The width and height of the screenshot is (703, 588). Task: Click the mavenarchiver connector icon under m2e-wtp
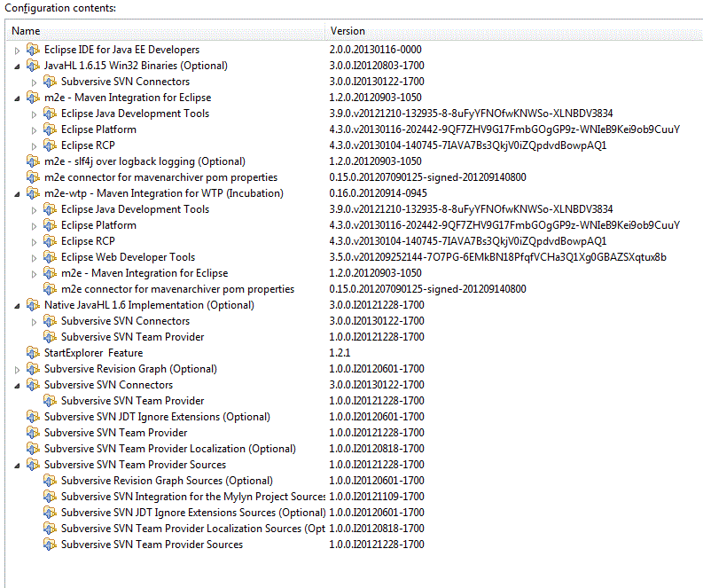pyautogui.click(x=50, y=289)
